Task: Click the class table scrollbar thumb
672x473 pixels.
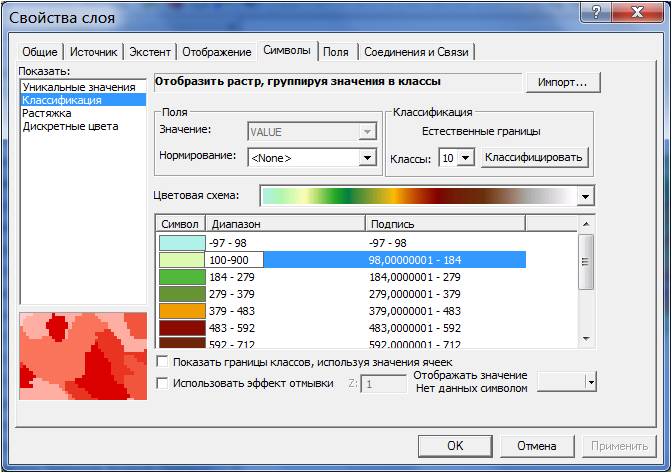Action: point(586,261)
